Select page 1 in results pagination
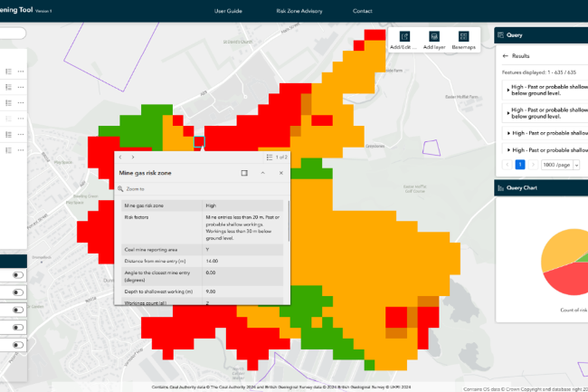 pos(520,166)
